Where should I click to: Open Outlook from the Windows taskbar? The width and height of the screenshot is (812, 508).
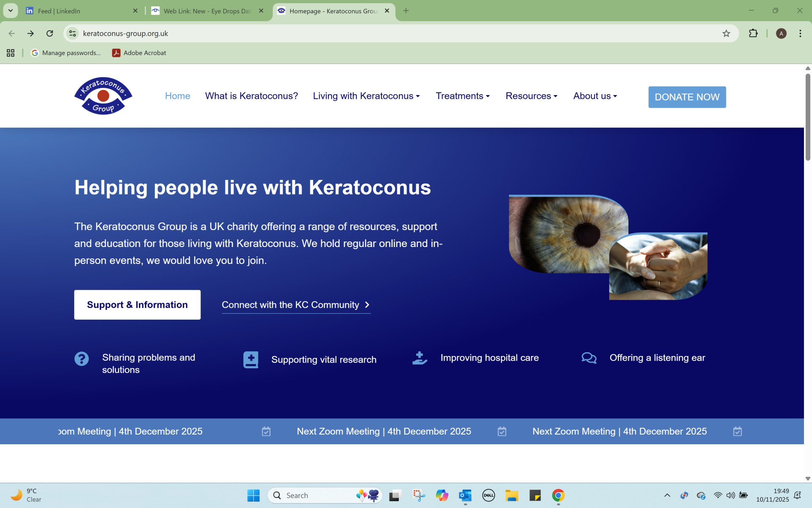click(465, 495)
